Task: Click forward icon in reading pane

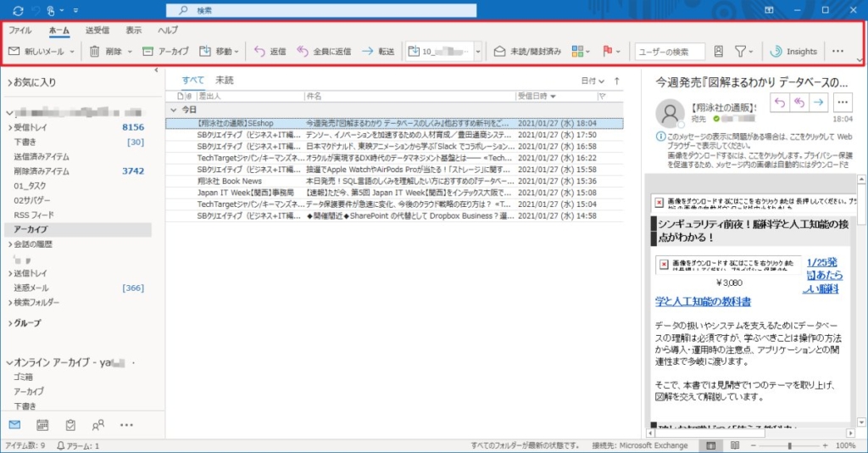Action: (818, 103)
